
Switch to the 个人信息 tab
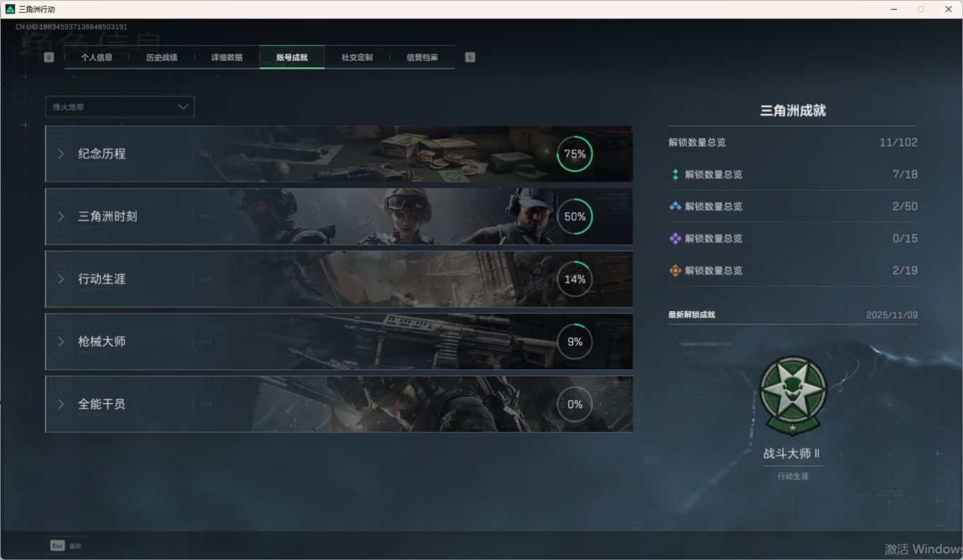pyautogui.click(x=97, y=57)
